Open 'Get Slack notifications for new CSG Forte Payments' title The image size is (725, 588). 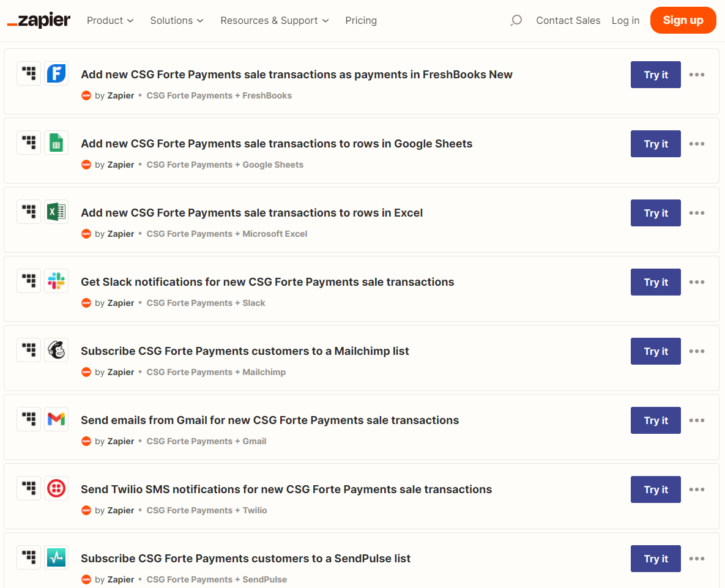click(x=267, y=282)
